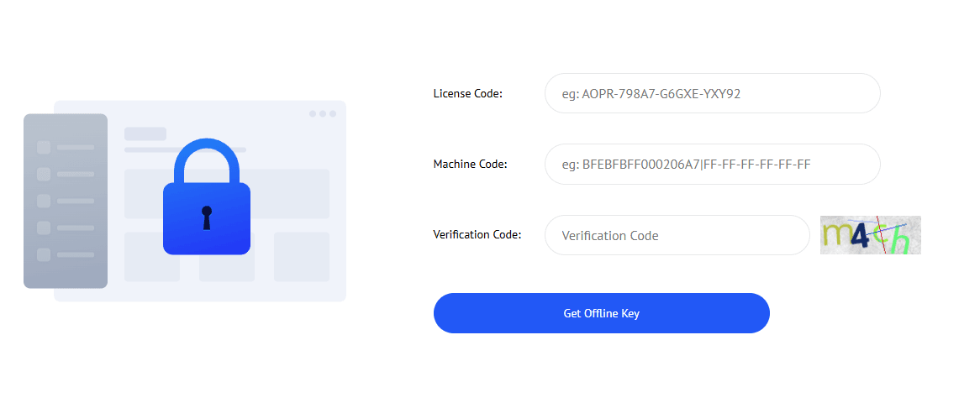
Task: Click the small title placeholder in illustration window
Action: (145, 133)
